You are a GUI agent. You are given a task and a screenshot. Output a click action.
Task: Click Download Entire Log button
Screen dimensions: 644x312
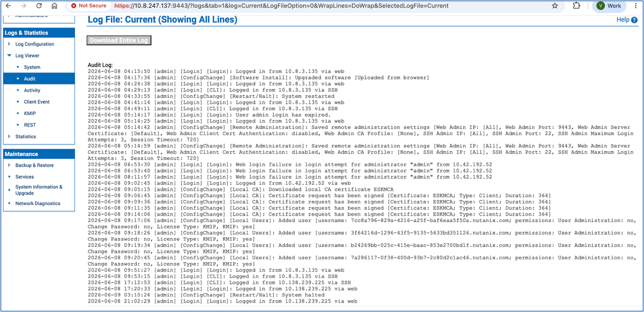click(119, 40)
